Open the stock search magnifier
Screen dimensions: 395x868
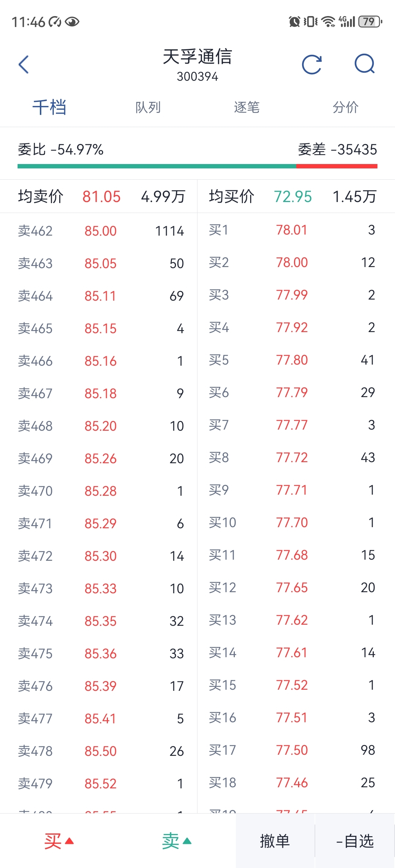coord(365,64)
